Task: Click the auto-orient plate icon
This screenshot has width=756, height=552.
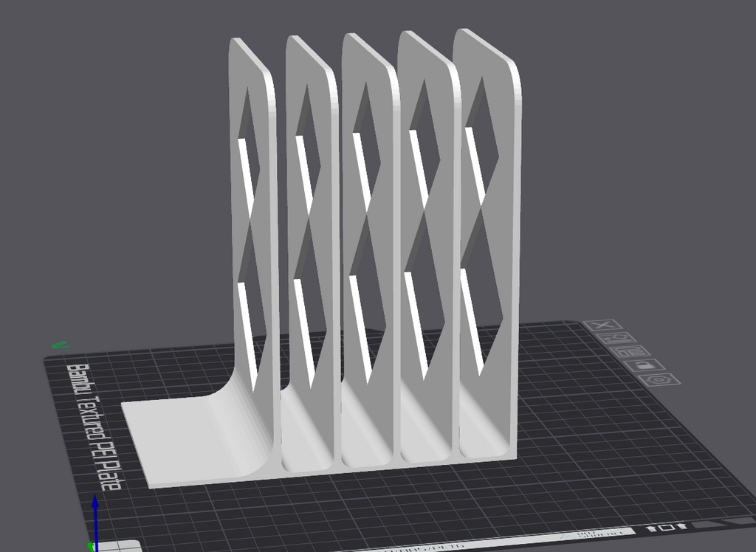Action: click(616, 339)
